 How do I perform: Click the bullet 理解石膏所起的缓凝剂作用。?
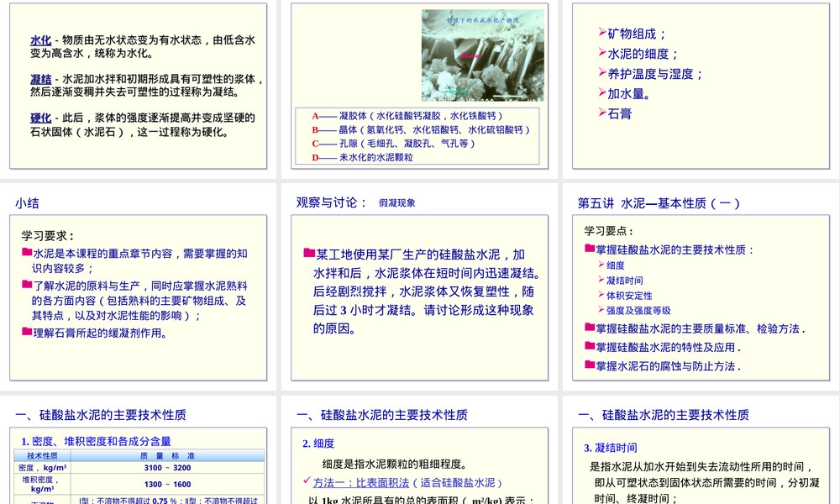(96, 333)
